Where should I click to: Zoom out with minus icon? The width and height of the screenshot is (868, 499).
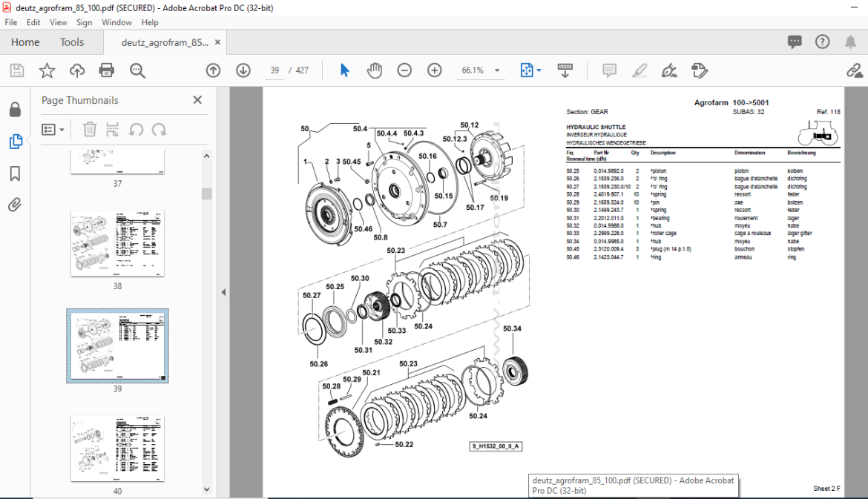404,70
